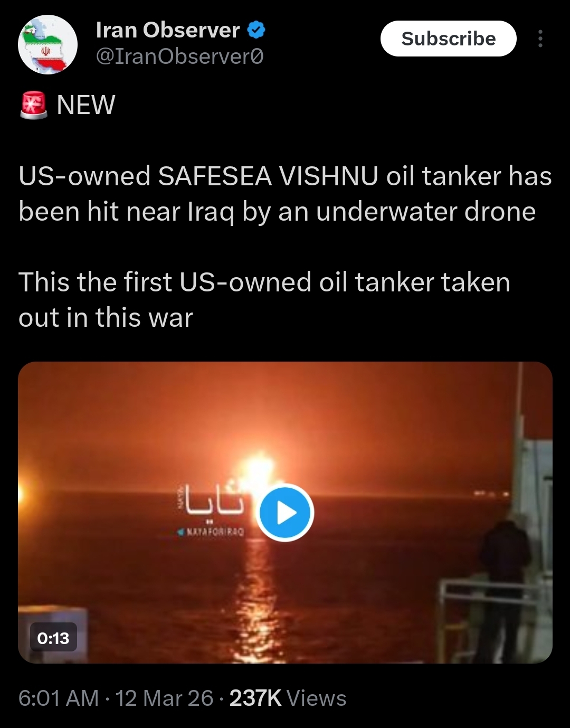Open the @IranObserver0 handle link

[179, 56]
